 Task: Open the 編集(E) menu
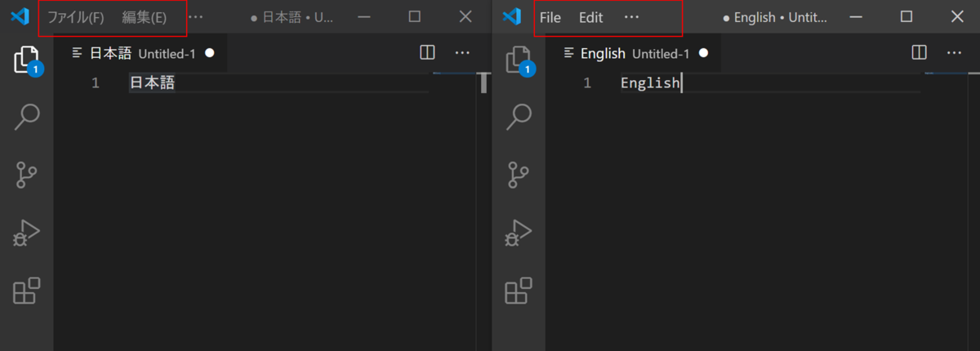tap(145, 17)
